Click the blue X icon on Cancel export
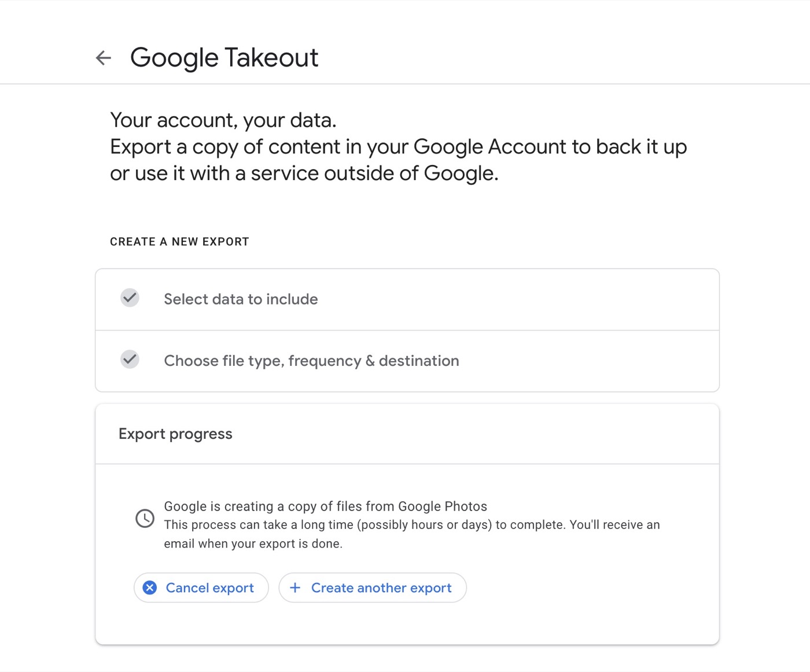 [x=150, y=588]
